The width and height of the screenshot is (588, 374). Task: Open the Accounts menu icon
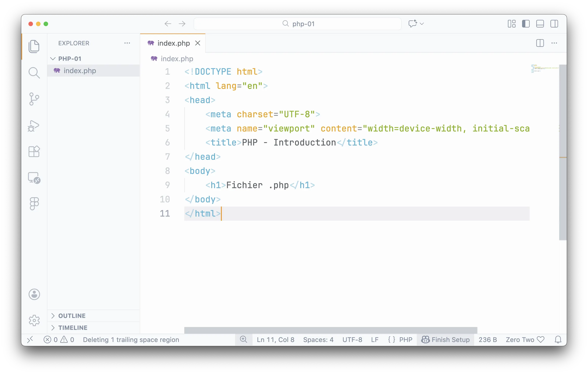tap(34, 294)
